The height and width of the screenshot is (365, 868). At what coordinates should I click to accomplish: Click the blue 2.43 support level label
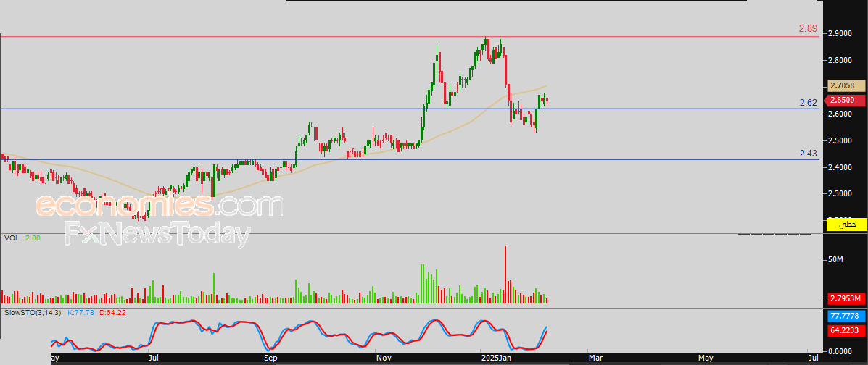pos(809,154)
